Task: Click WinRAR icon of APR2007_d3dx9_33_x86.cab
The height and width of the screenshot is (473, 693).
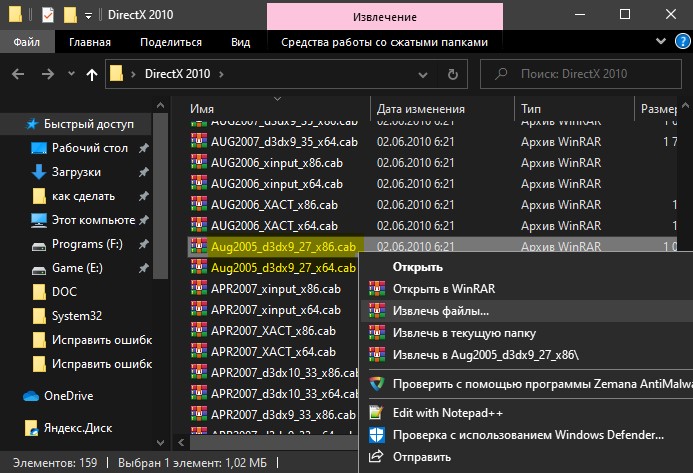Action: (199, 414)
